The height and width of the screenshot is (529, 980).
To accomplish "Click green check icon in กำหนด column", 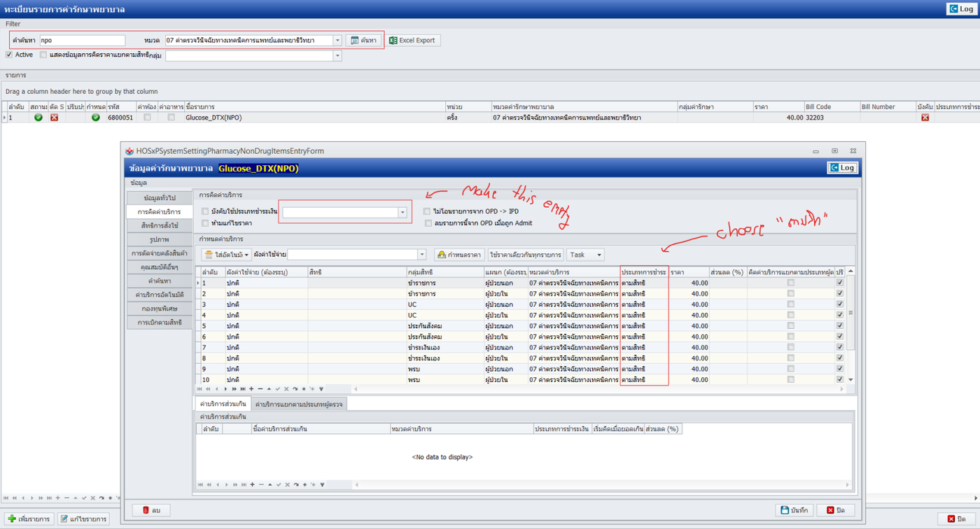I will pos(96,118).
